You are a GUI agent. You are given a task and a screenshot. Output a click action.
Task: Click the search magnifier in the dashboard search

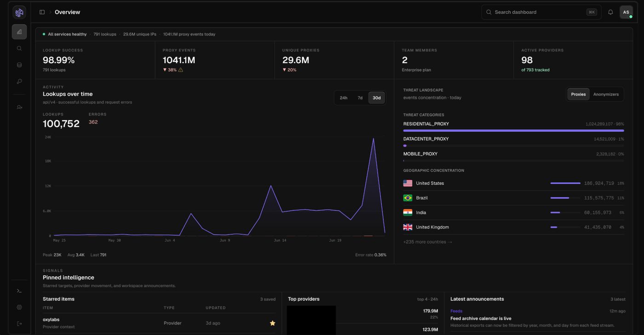click(489, 12)
